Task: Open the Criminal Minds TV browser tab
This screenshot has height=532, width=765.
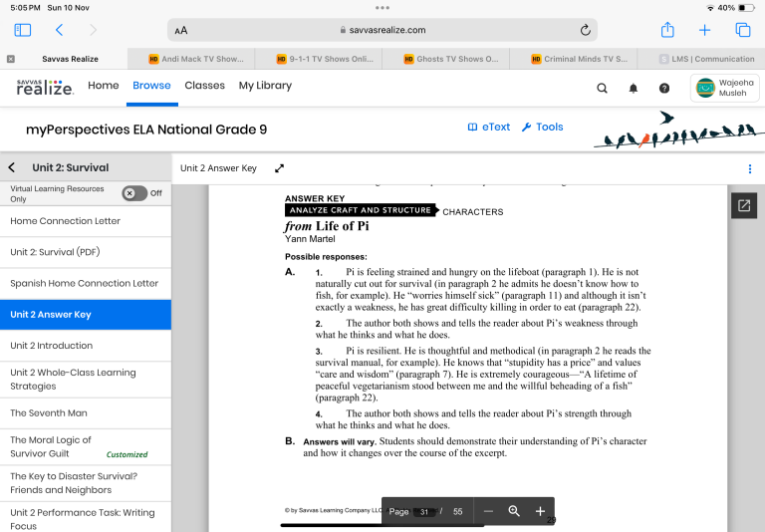Action: (x=578, y=59)
